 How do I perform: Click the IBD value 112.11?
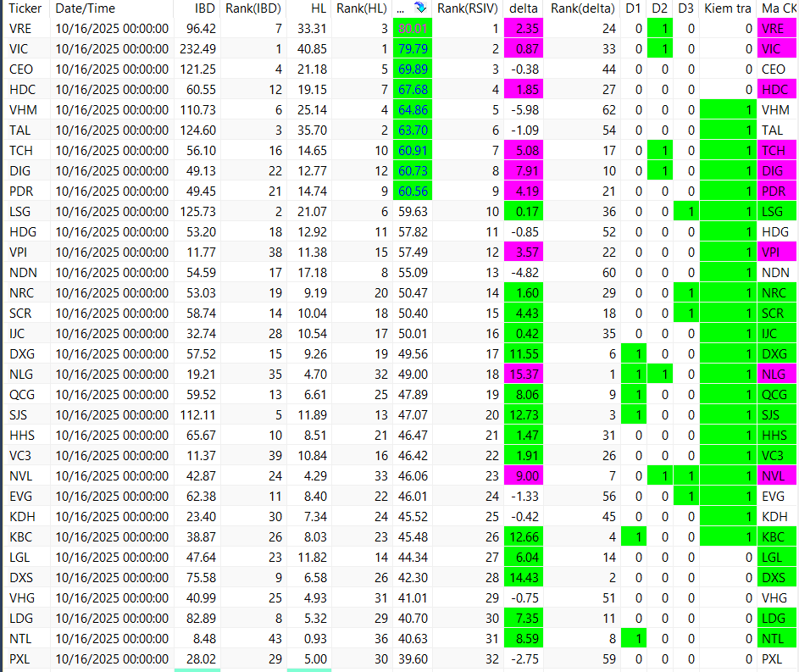(x=197, y=415)
